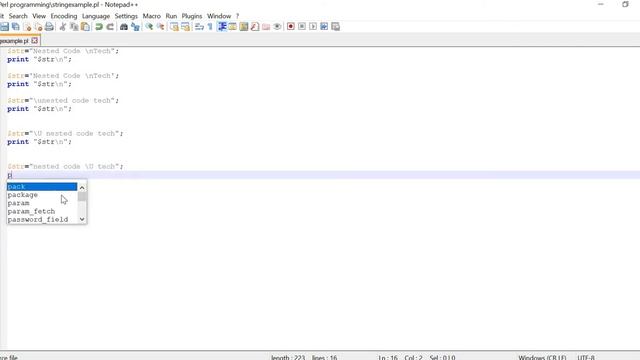
Task: Choose 'pack' from the autocomplete list
Action: pos(42,187)
